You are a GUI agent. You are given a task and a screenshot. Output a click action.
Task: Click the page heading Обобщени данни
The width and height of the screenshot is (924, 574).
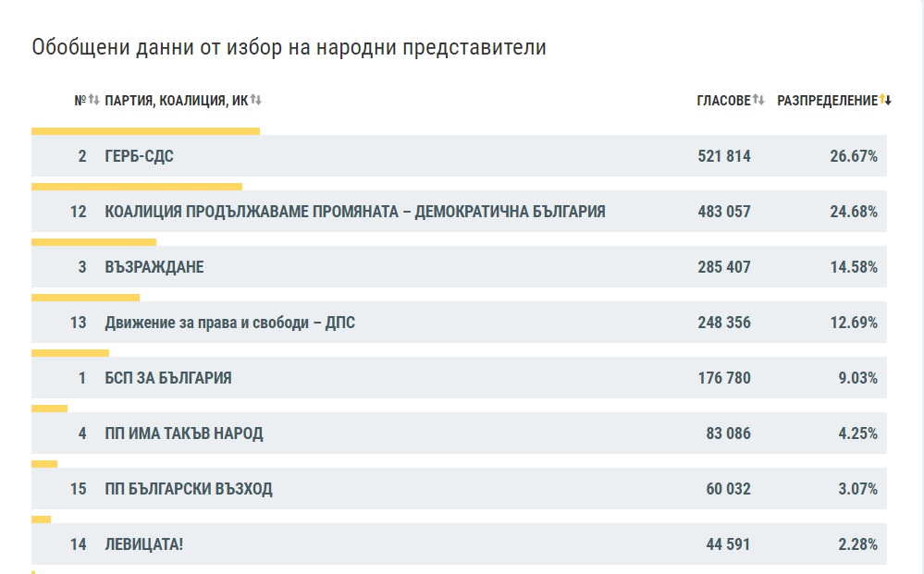(290, 45)
